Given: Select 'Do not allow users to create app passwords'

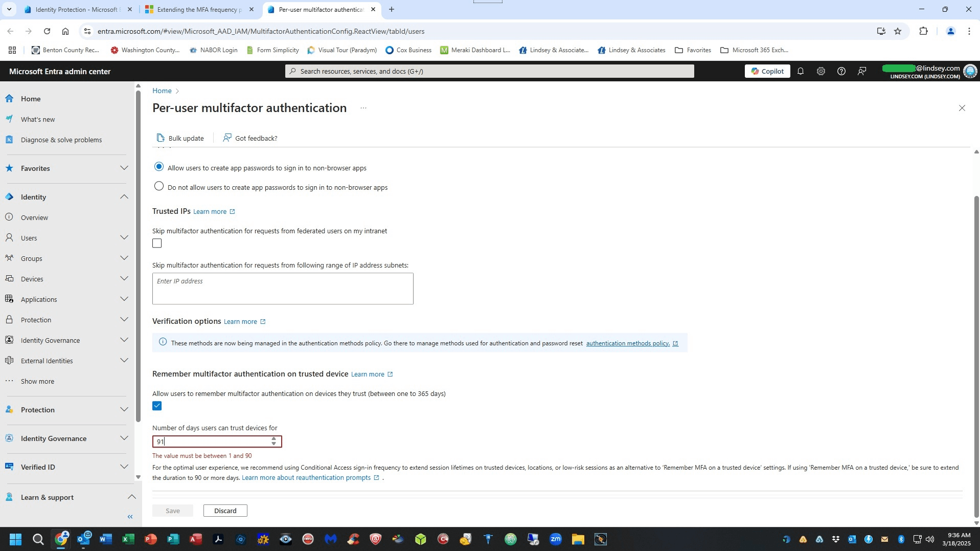Looking at the screenshot, I should pyautogui.click(x=158, y=186).
